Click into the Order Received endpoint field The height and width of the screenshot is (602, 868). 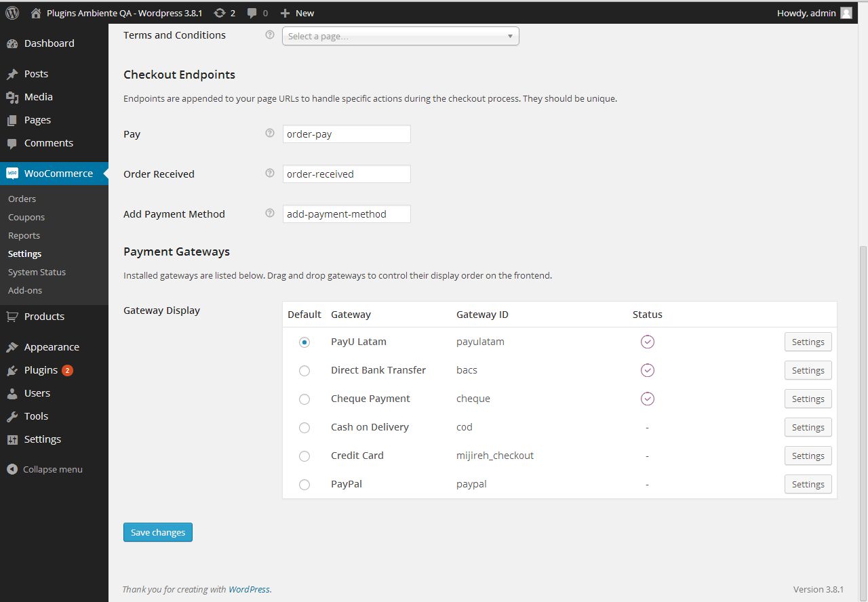click(x=347, y=174)
